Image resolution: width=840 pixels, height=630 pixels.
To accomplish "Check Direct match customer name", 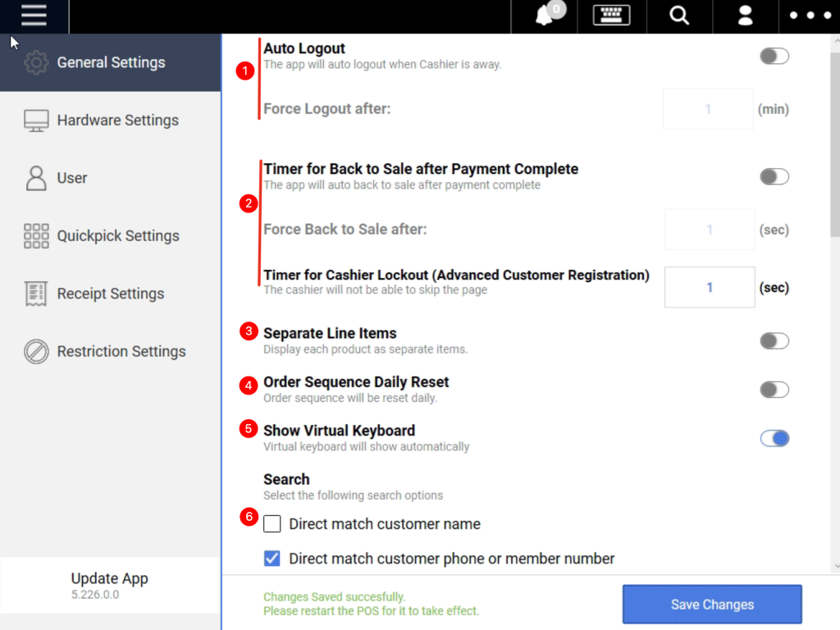I will 272,524.
